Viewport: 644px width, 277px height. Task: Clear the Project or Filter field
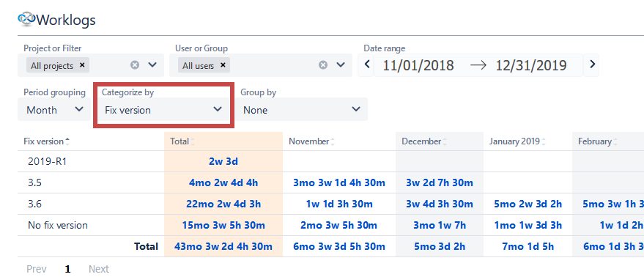pyautogui.click(x=135, y=65)
